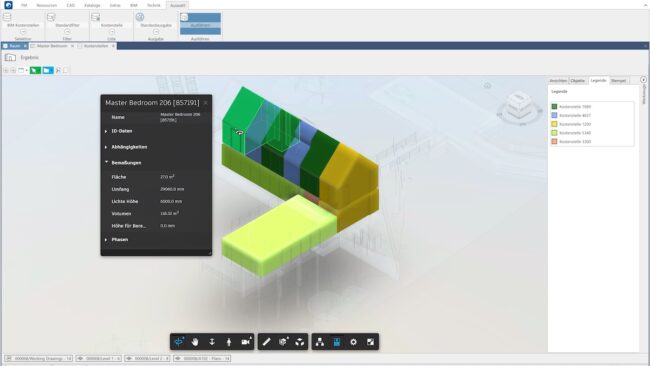Open the Kataloge ribbon tab
Viewport: 650px width, 366px height.
point(92,5)
